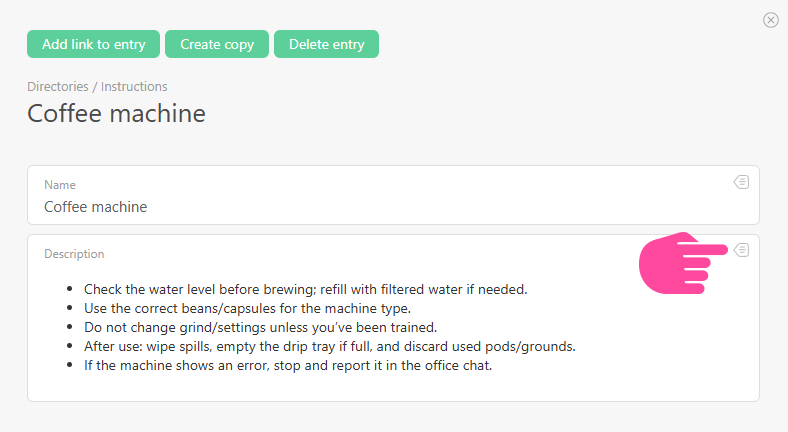The image size is (788, 432).
Task: Click the line about checking the water level
Action: (x=305, y=289)
